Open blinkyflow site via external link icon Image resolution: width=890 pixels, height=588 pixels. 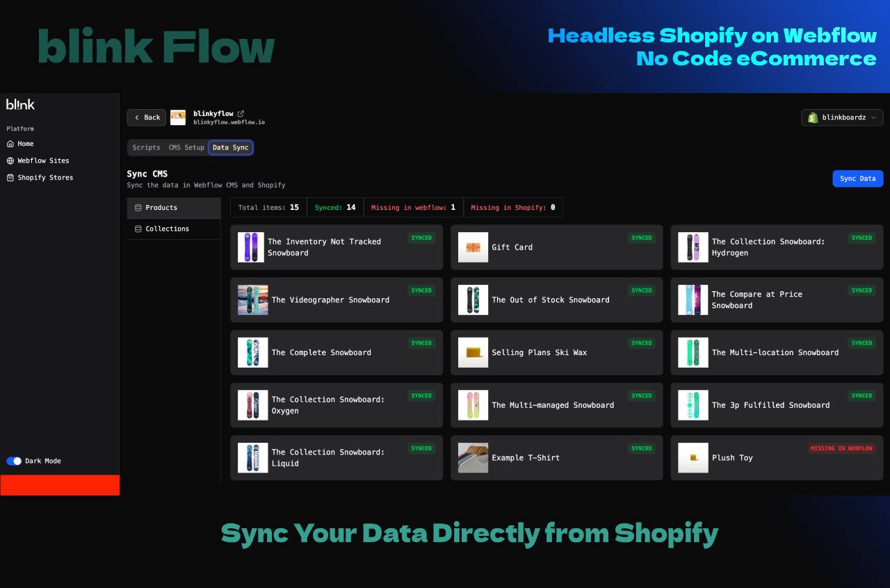point(241,112)
